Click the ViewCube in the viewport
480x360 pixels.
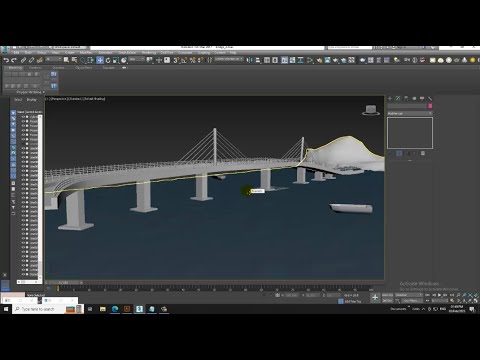(371, 110)
